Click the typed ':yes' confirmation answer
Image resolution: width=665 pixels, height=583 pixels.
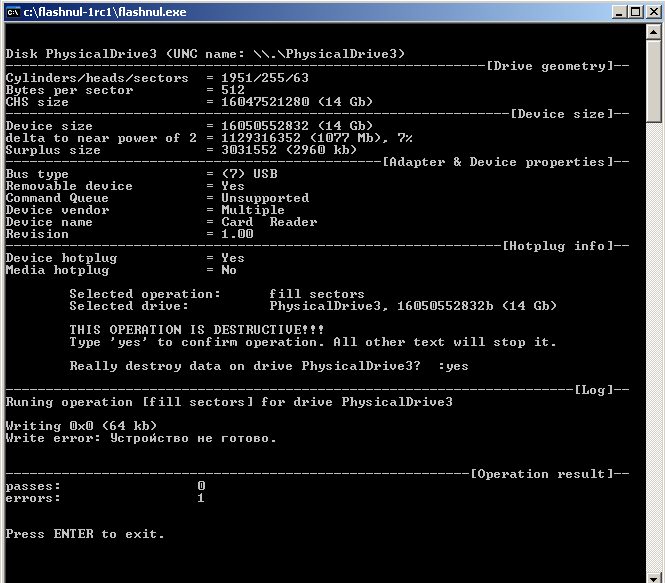[453, 366]
